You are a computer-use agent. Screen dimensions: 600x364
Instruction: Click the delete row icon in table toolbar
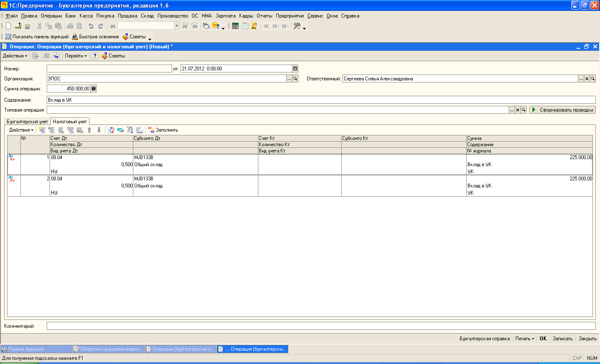click(70, 130)
